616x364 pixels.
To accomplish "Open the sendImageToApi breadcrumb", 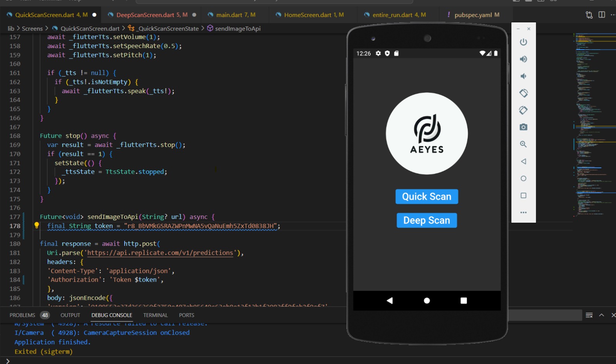I will tap(238, 28).
